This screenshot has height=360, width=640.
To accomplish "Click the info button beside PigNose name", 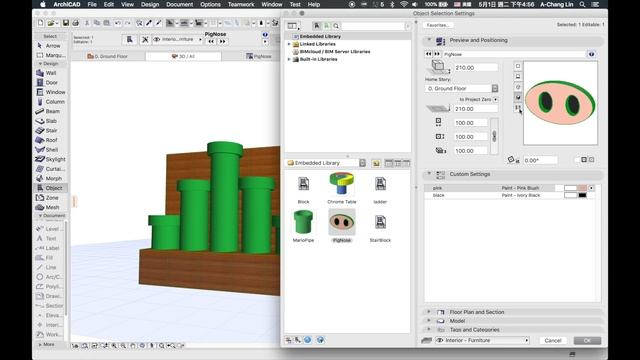I will [x=591, y=54].
